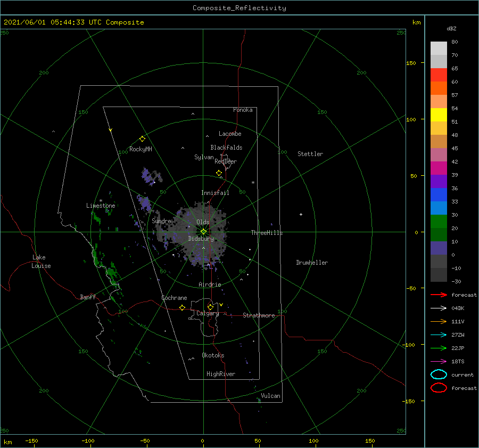Viewport: 479px width, 448px height.
Task: Pick the green 22JP arrow icon
Action: 439,348
